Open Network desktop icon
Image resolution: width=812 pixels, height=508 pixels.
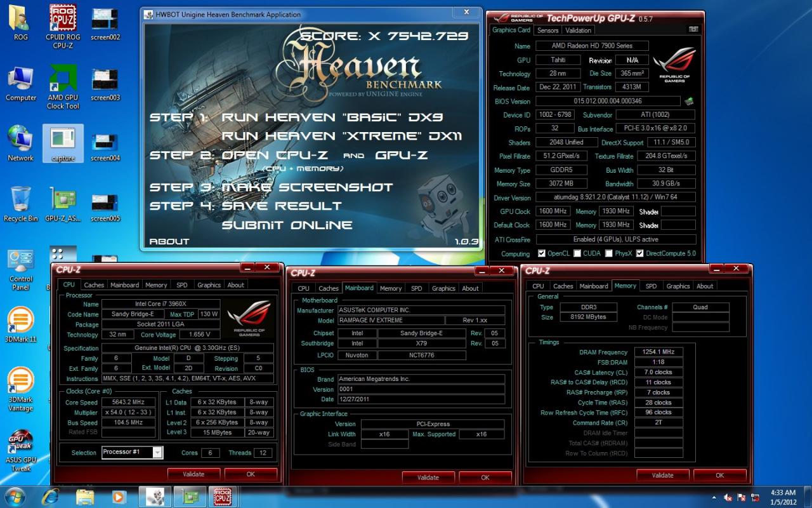point(21,144)
